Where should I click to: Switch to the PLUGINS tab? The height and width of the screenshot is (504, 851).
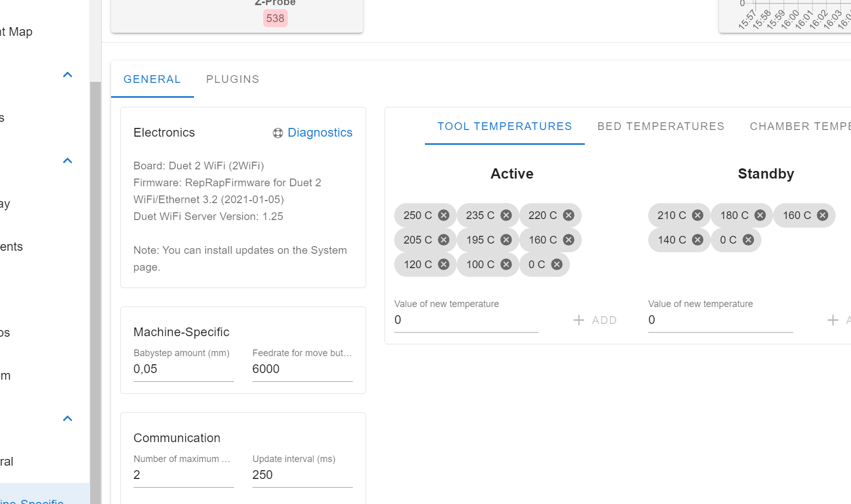point(233,79)
